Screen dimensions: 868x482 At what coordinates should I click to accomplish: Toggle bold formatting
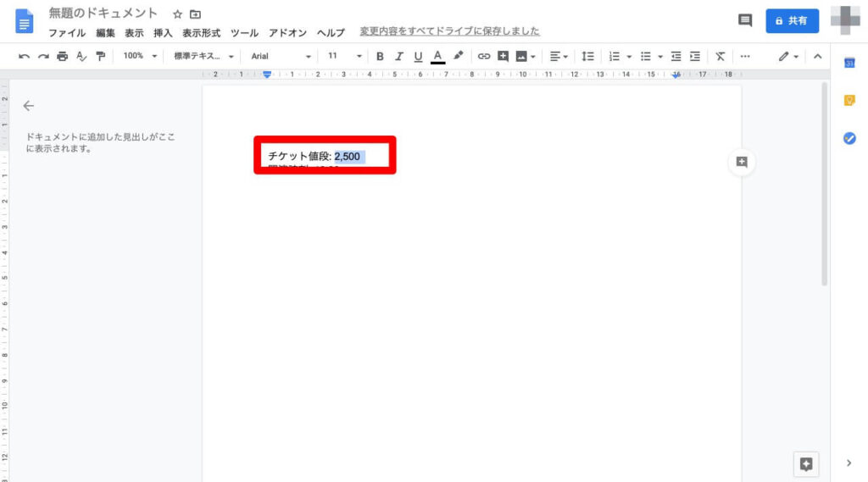click(380, 57)
